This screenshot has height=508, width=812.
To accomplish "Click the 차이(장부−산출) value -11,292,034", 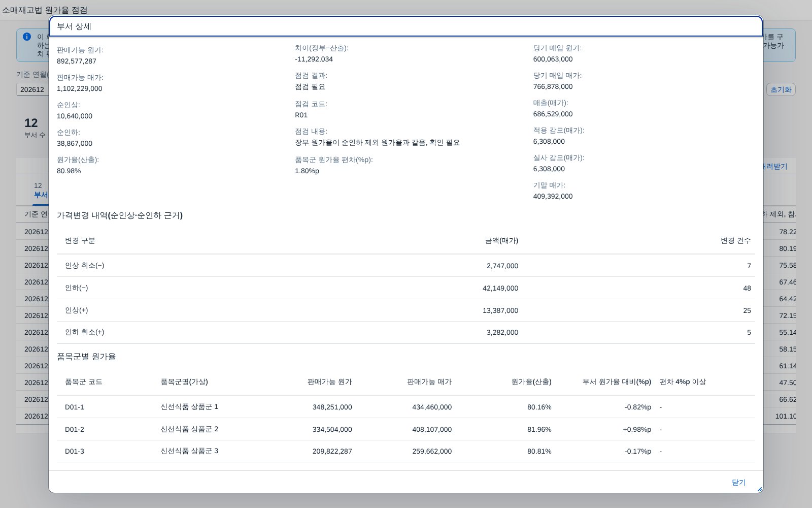I will pos(314,59).
